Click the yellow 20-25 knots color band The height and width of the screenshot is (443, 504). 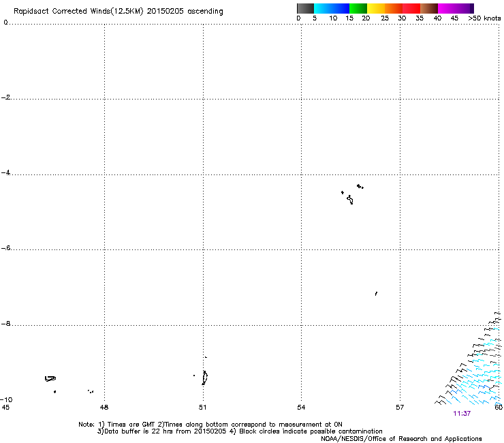coord(376,8)
